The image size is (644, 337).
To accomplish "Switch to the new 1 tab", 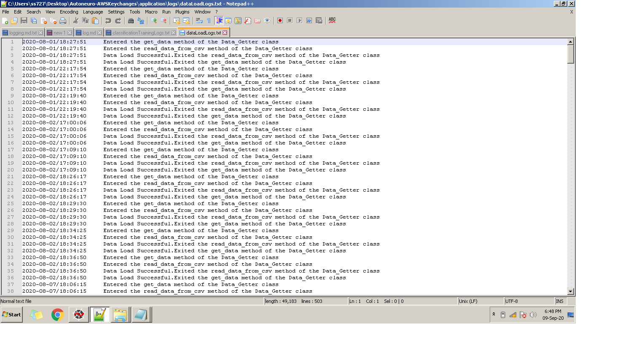I will click(x=59, y=33).
